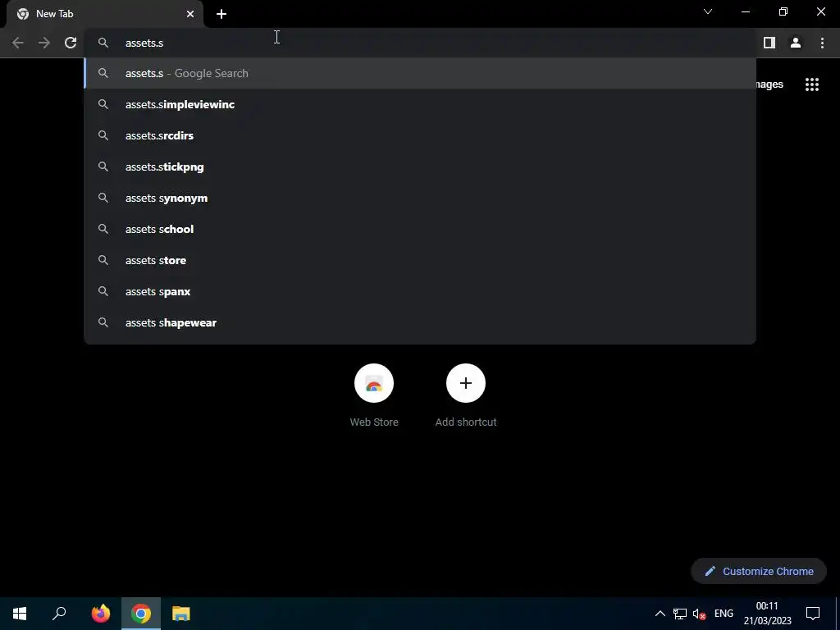This screenshot has width=840, height=630.
Task: Pick the assets synonym suggestion
Action: click(420, 198)
